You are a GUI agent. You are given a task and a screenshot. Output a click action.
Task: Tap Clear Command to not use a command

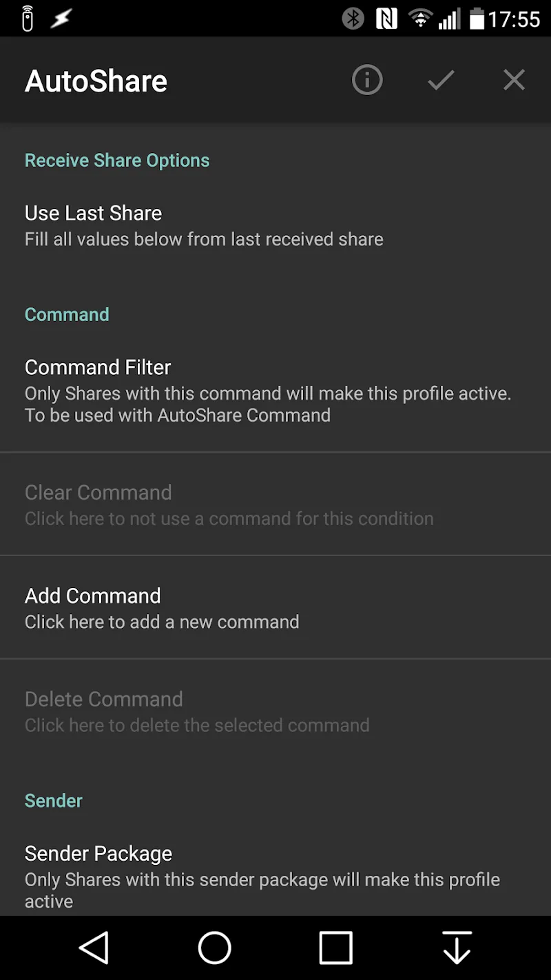tap(229, 503)
